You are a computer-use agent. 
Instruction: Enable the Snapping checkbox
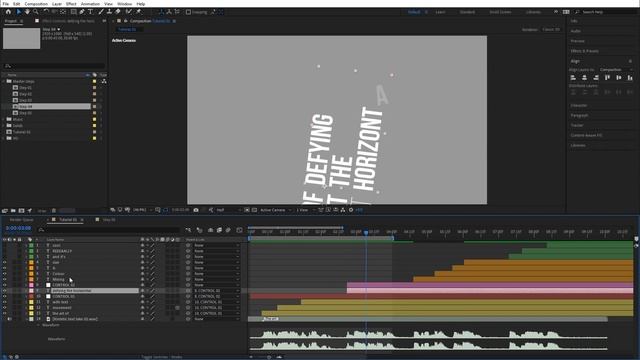tap(188, 12)
